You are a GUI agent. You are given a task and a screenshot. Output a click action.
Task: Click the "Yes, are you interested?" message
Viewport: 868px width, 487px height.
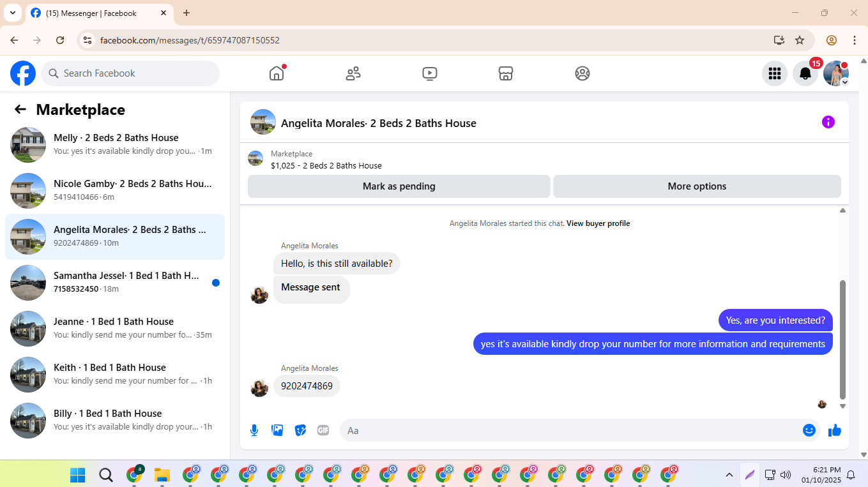[775, 320]
